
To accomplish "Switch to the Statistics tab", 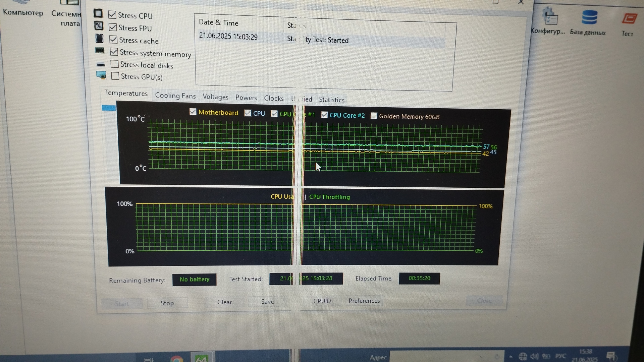I will click(x=331, y=100).
